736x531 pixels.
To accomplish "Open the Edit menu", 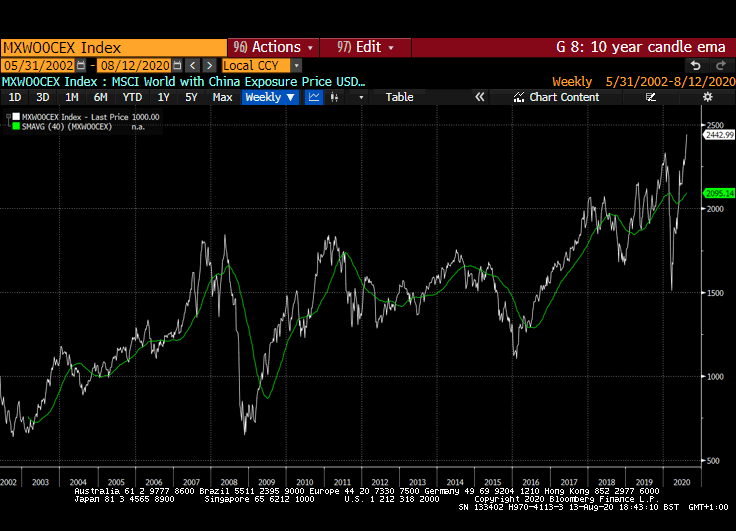I will click(x=367, y=47).
